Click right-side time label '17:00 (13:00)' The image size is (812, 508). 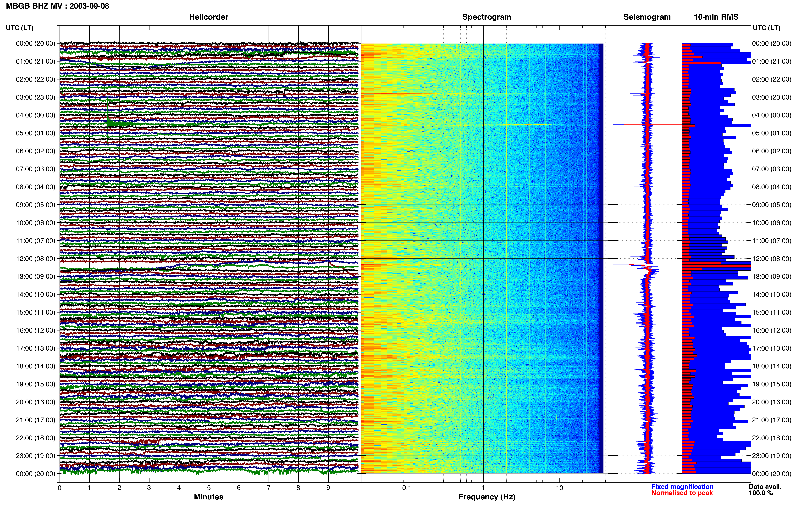(x=772, y=348)
